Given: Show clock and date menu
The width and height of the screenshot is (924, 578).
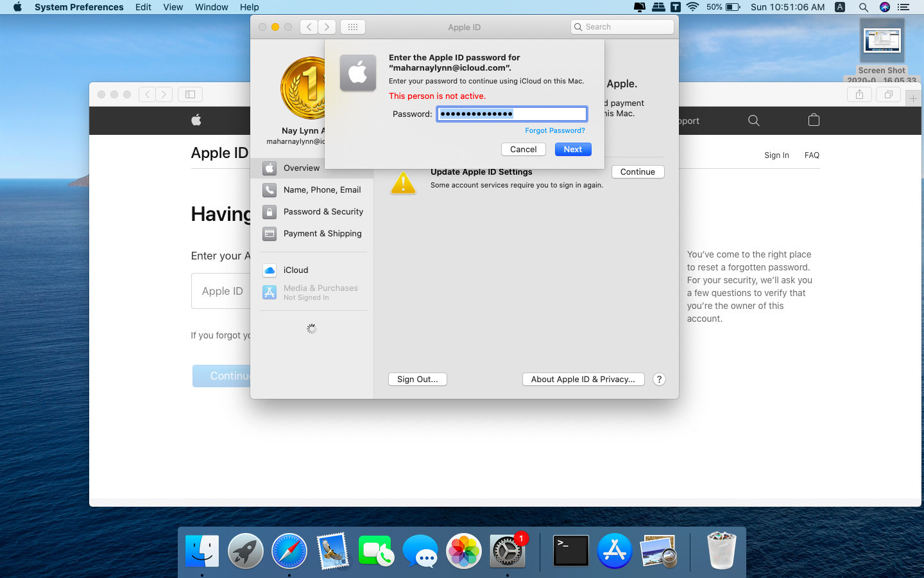Looking at the screenshot, I should click(x=787, y=7).
